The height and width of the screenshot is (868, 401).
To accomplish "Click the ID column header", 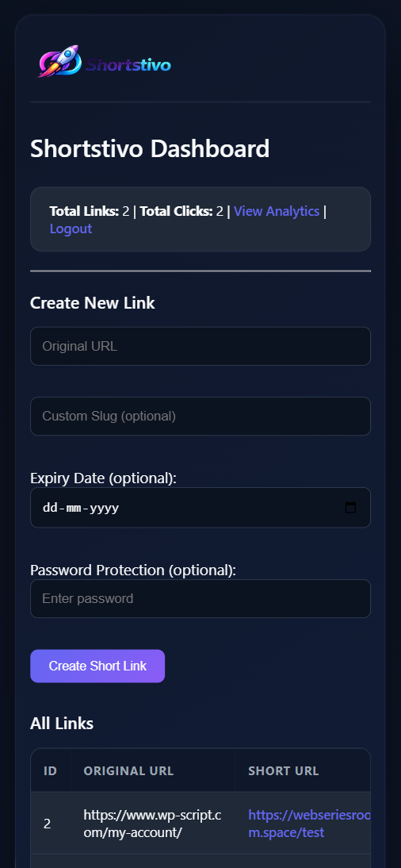I will pos(51,770).
